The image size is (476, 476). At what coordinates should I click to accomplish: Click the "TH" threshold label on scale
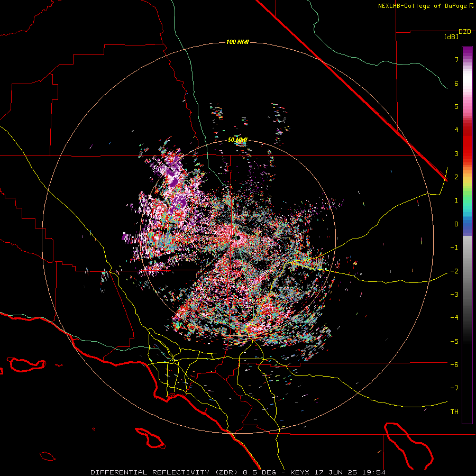click(x=454, y=412)
